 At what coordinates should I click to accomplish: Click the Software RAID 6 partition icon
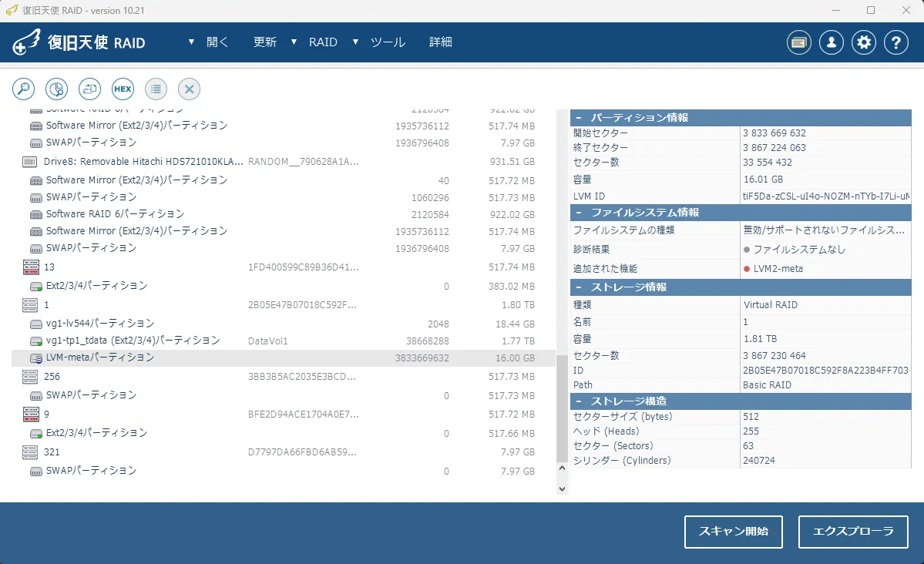point(36,214)
